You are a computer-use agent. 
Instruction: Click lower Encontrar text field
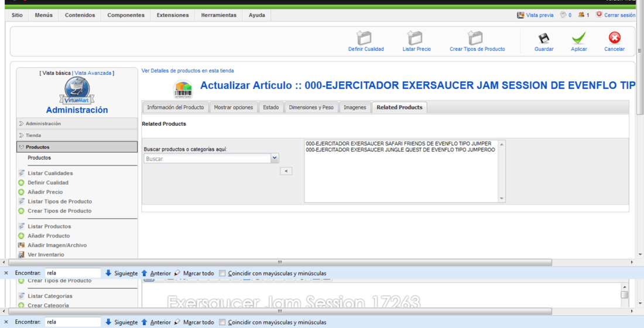pos(73,322)
